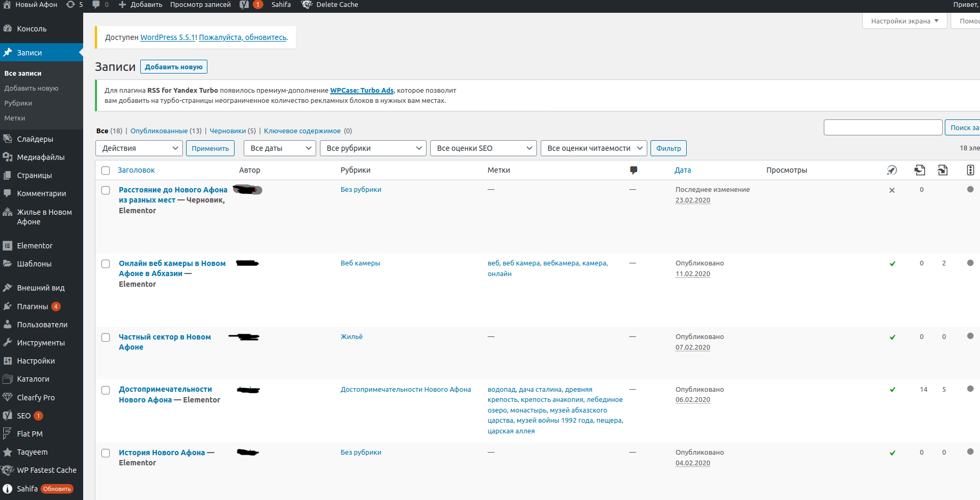Toggle the select-all checkbox in table header
Viewport: 980px width, 500px height.
tap(106, 171)
